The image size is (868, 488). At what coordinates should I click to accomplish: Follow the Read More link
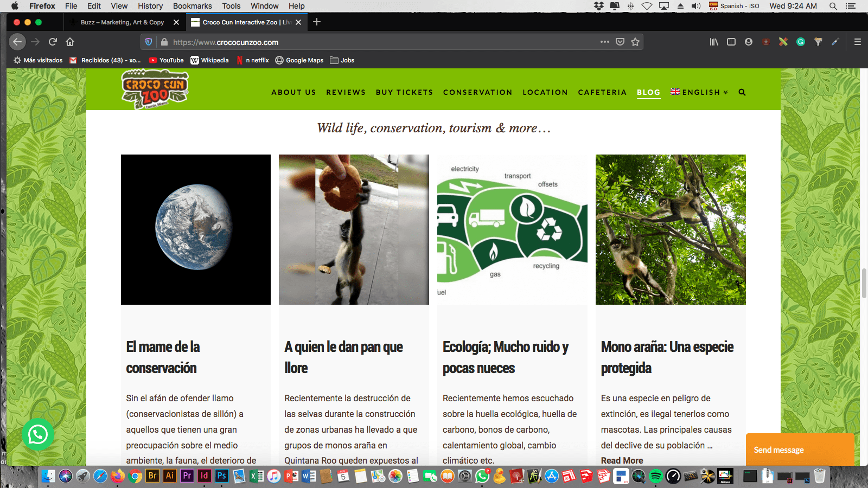click(x=622, y=460)
